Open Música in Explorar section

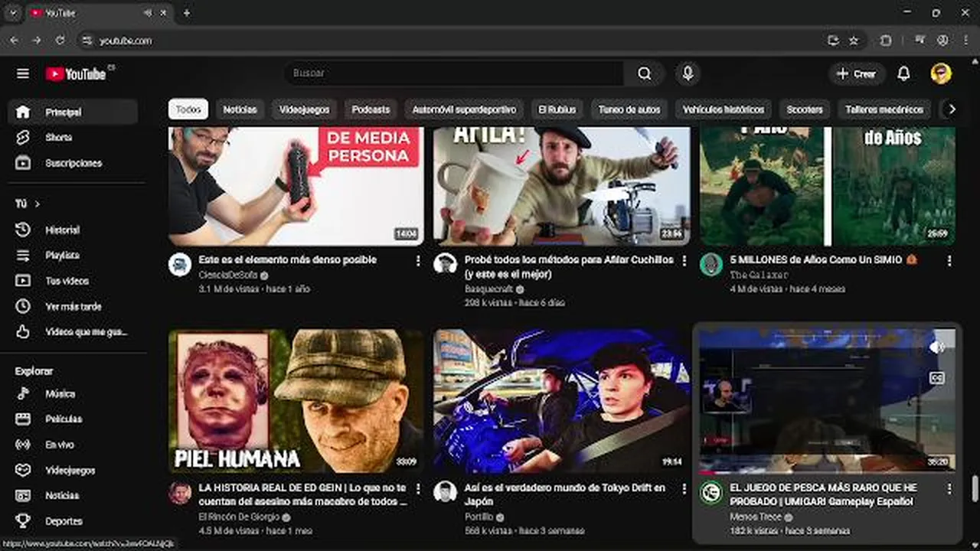coord(73,393)
